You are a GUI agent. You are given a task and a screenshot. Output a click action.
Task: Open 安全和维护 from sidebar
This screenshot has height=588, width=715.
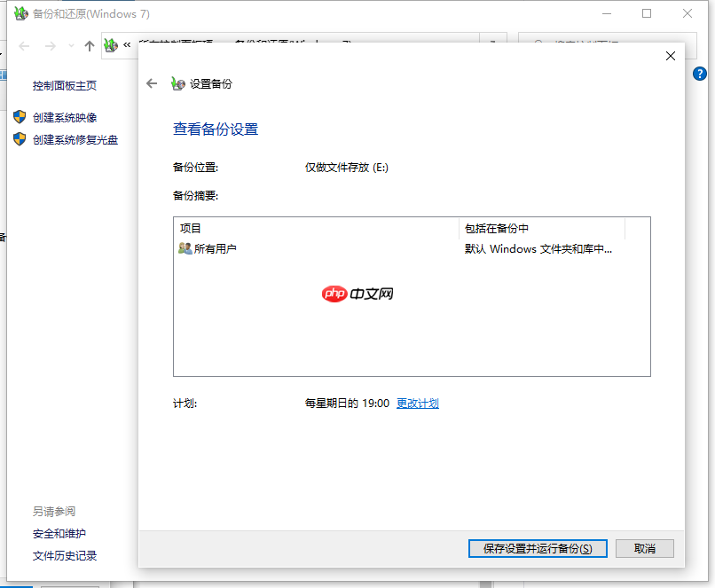pyautogui.click(x=60, y=532)
